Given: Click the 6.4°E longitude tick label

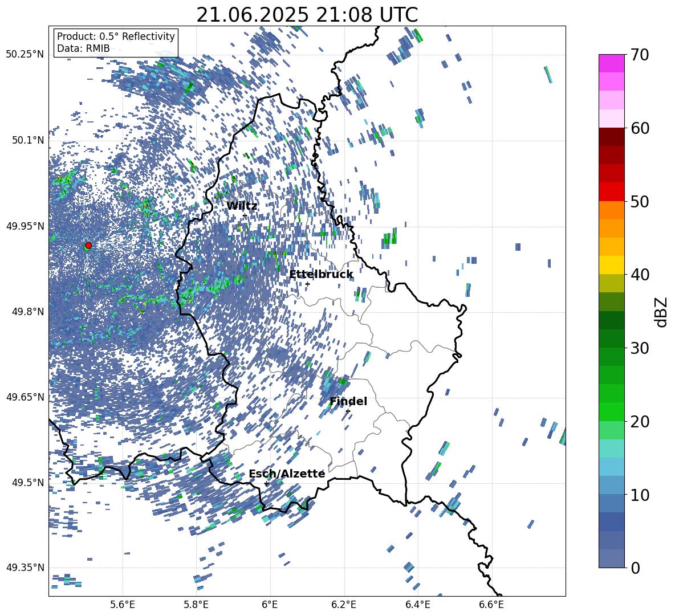Looking at the screenshot, I should [x=417, y=605].
